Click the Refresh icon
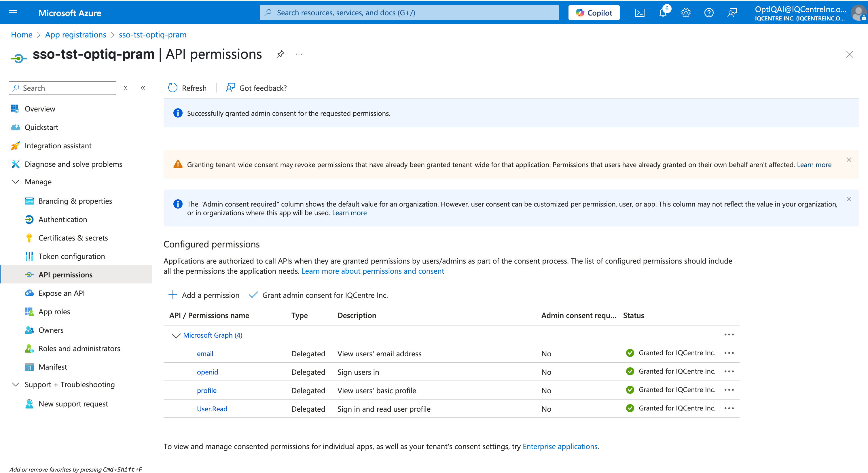The height and width of the screenshot is (473, 868). pyautogui.click(x=173, y=88)
